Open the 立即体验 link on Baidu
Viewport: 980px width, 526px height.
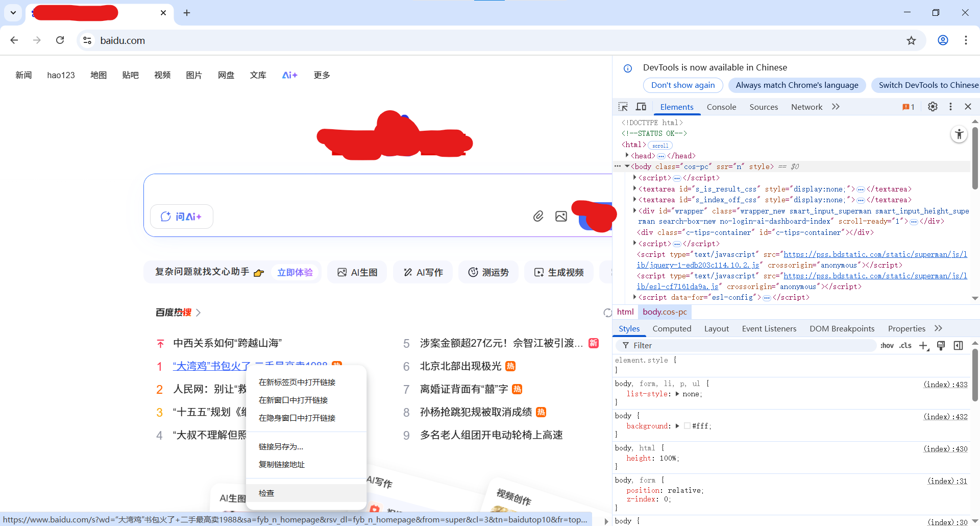pyautogui.click(x=295, y=272)
